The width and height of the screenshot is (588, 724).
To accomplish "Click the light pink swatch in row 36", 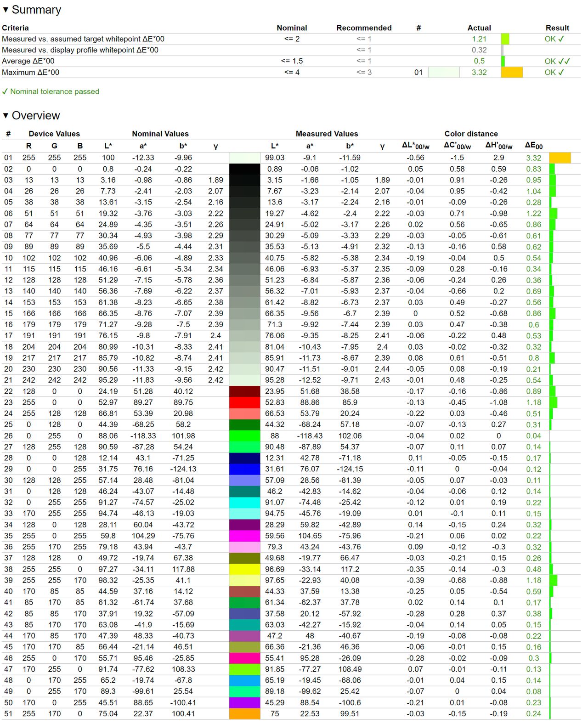I will tap(244, 547).
